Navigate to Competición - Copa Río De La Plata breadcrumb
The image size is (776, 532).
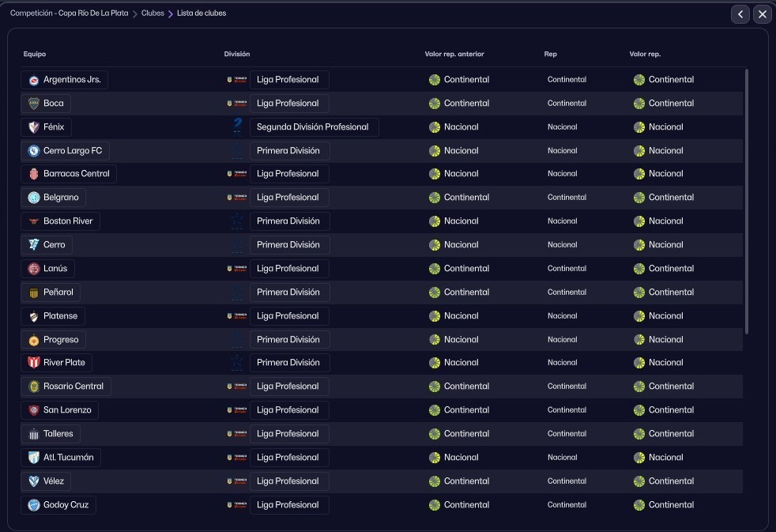[69, 13]
